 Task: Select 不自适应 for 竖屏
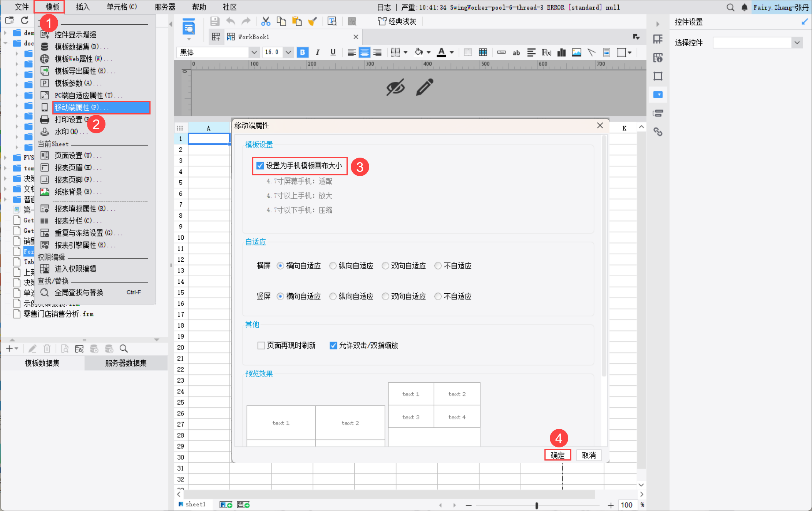(x=438, y=296)
